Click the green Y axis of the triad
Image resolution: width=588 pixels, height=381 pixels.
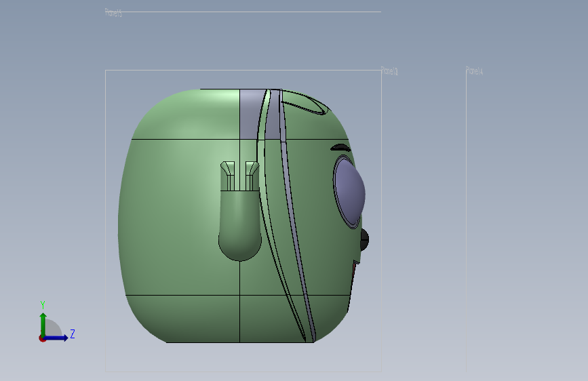point(43,325)
